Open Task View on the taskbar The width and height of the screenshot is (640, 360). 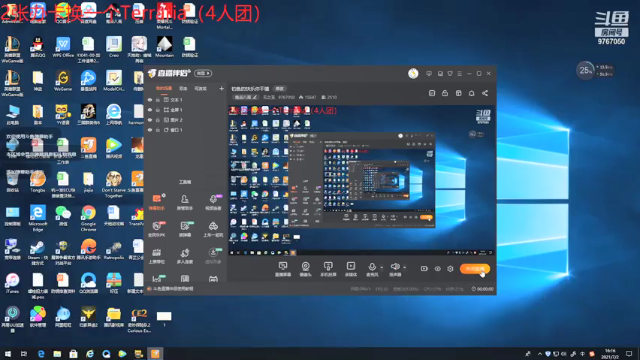pos(24,354)
